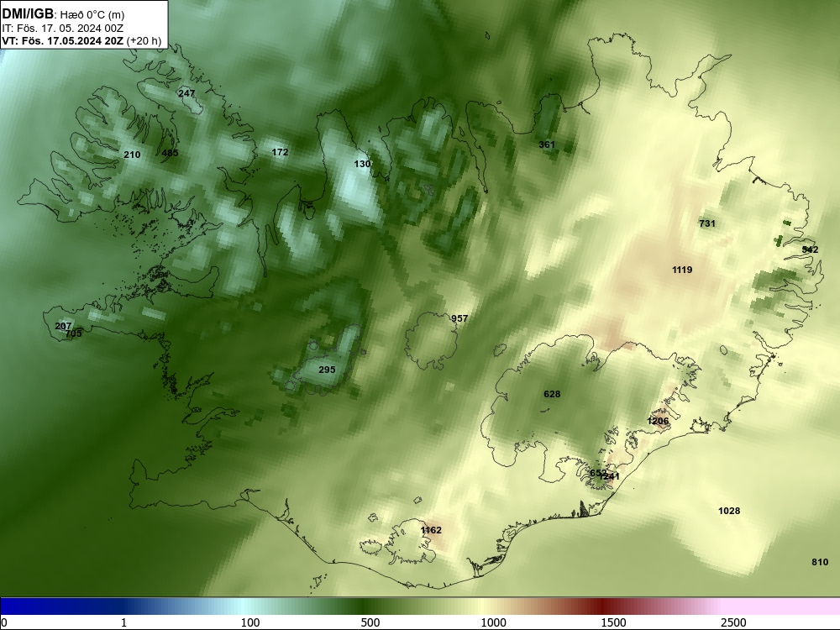Screen dimensions: 840x630
Task: Click the 810 value in the southeast corner
Action: [820, 562]
